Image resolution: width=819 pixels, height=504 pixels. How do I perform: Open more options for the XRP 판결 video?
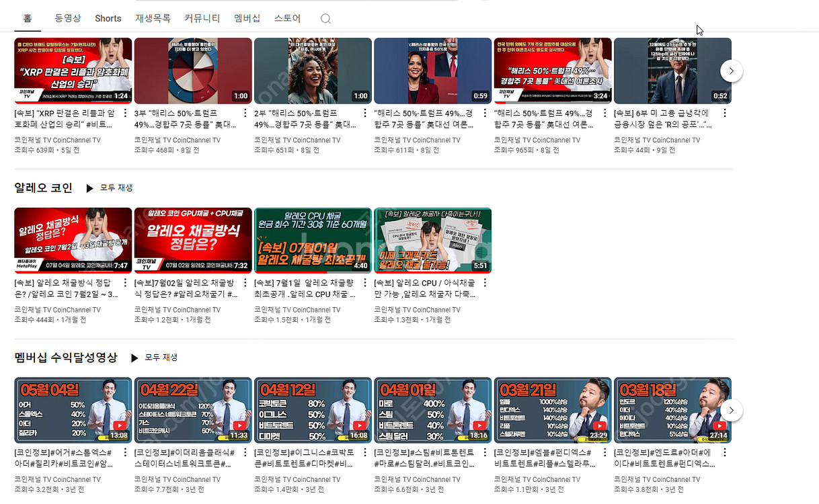point(126,113)
